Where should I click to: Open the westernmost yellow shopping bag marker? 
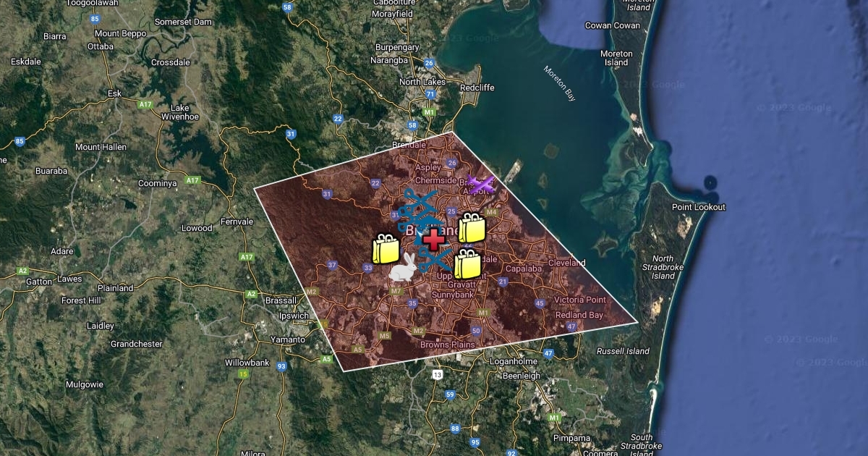[x=385, y=250]
